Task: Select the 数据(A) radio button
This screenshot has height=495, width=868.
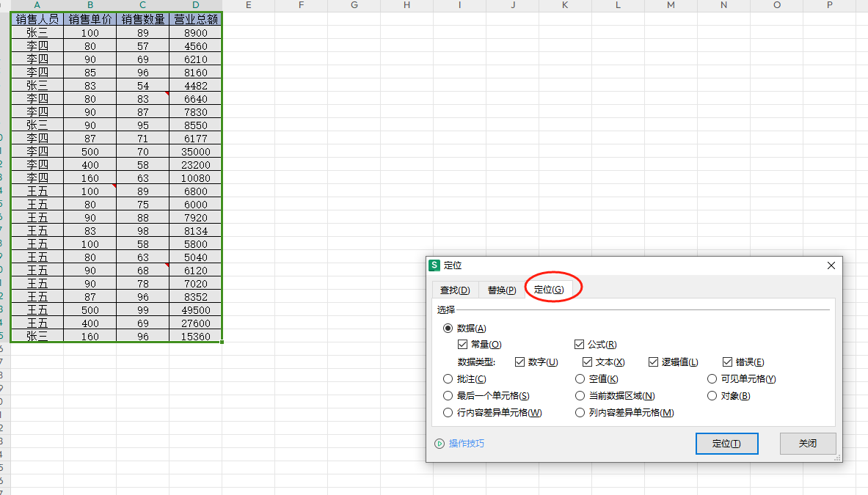Action: pos(448,328)
